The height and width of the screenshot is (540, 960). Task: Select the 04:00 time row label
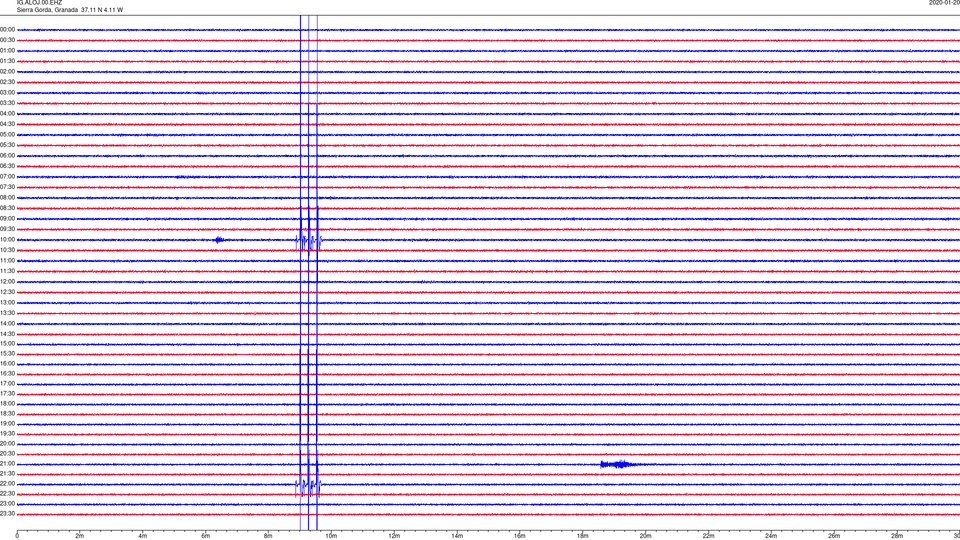pos(7,113)
